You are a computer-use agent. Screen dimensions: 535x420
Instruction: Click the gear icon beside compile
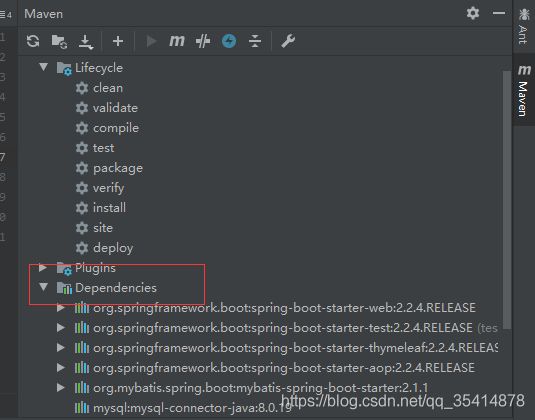tap(82, 128)
